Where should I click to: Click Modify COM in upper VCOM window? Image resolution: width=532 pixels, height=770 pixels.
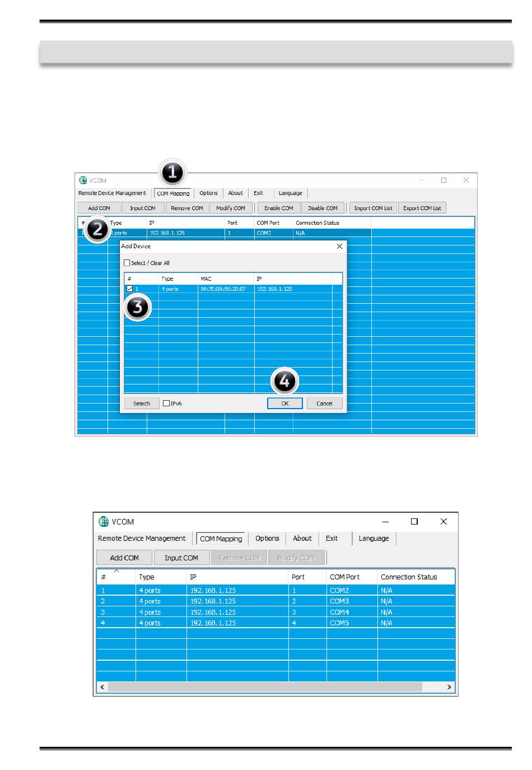pyautogui.click(x=231, y=208)
